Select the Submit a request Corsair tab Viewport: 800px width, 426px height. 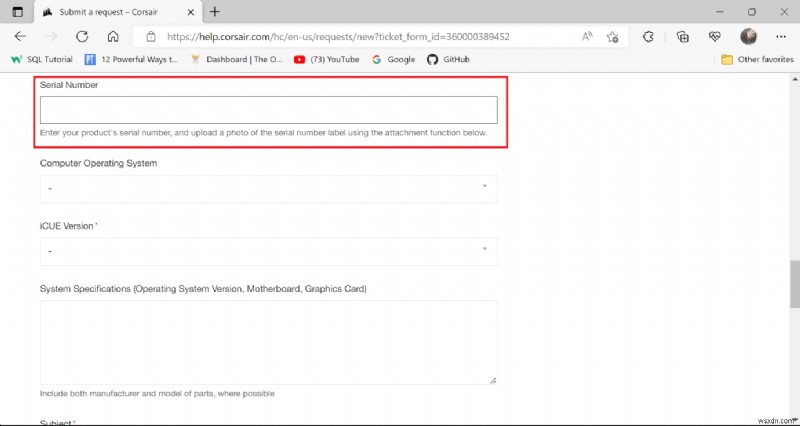point(118,12)
